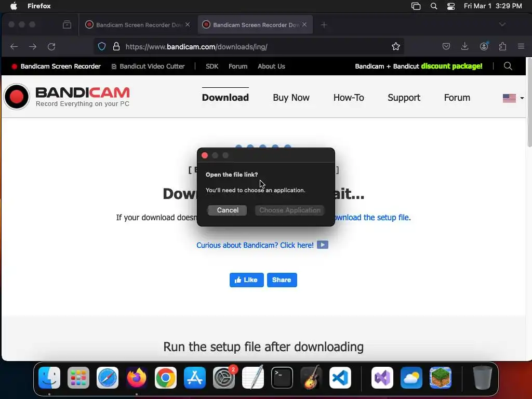532x399 pixels.
Task: Open the Firefox View icon
Action: click(67, 24)
